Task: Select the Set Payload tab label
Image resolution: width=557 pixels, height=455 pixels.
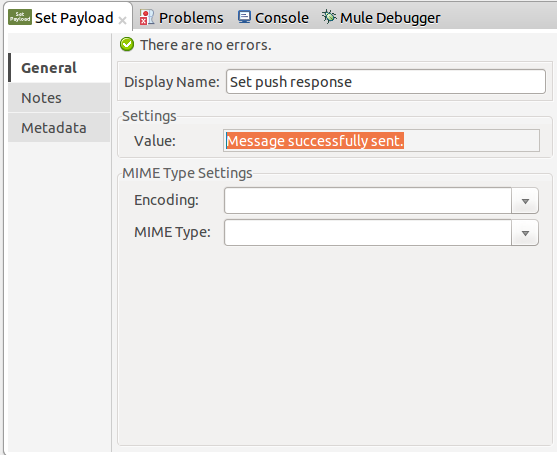Action: click(x=74, y=18)
